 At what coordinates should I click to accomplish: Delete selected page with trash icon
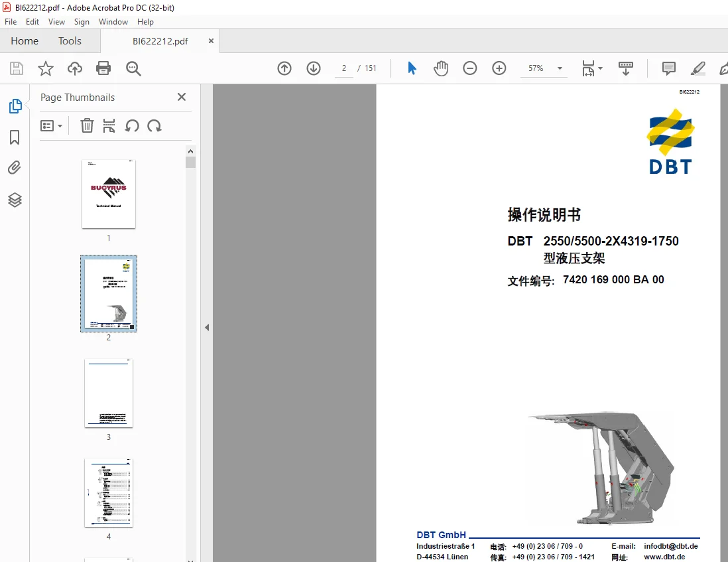(87, 125)
